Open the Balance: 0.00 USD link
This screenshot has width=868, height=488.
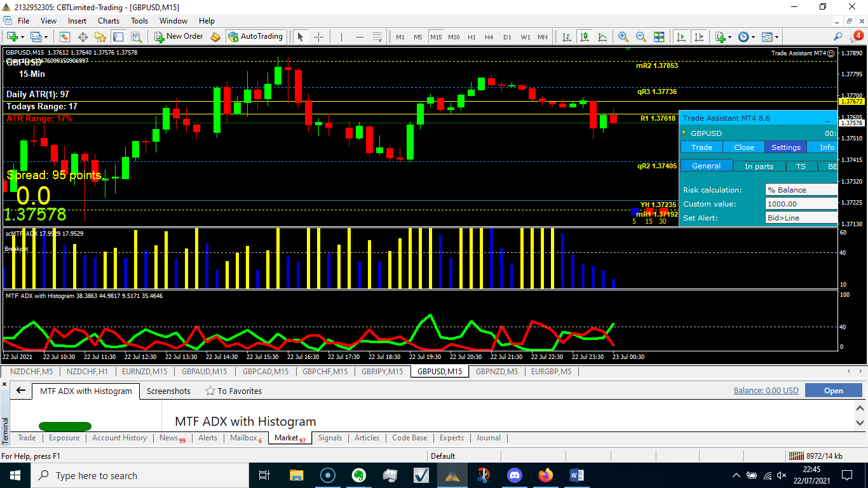pos(766,391)
